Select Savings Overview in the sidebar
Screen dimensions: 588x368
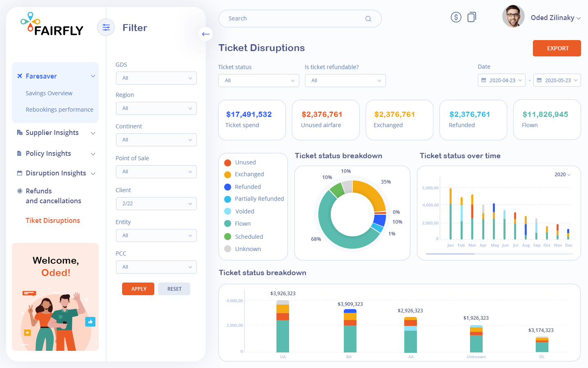click(x=49, y=93)
